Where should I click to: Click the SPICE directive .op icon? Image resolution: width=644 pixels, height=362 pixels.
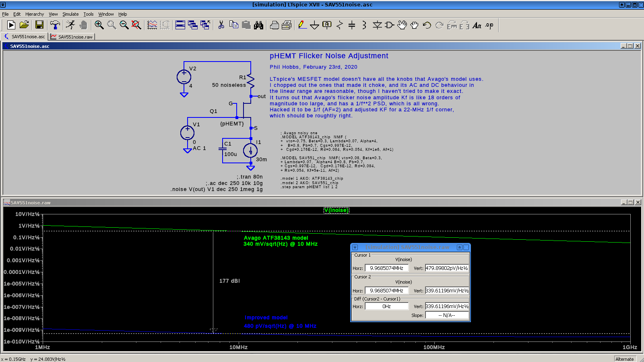click(x=489, y=25)
